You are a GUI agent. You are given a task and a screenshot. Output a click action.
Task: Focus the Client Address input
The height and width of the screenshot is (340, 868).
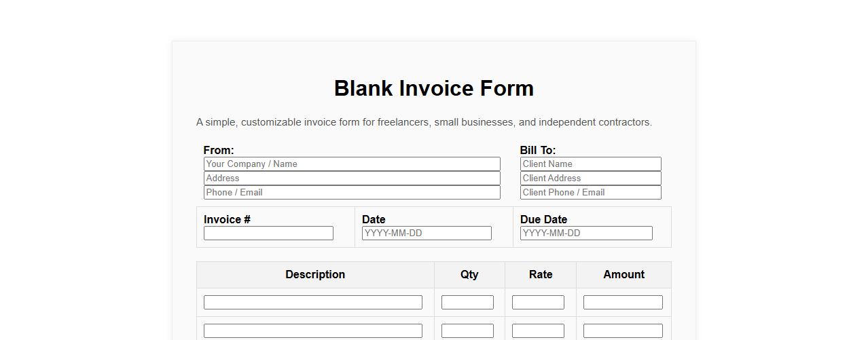coord(591,178)
